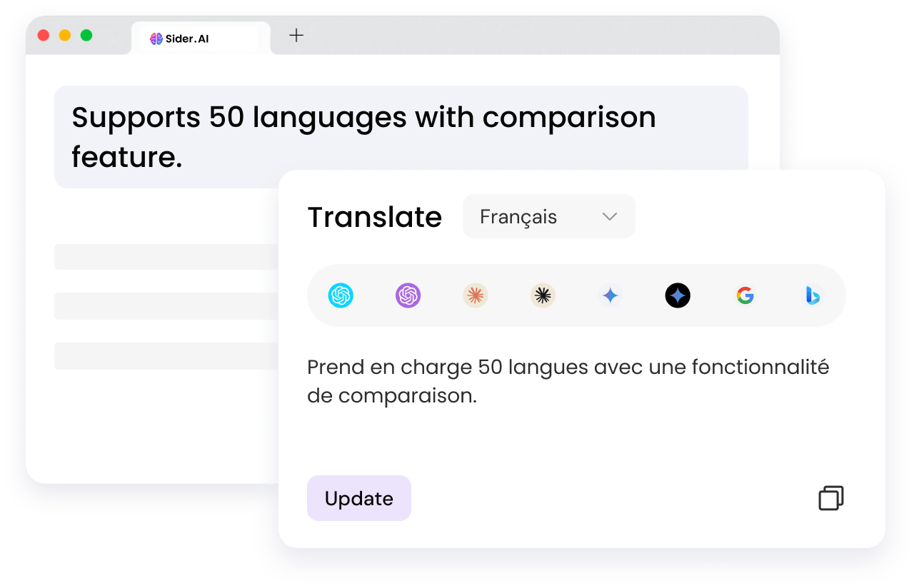
Task: Open the Français language dropdown
Action: pos(549,216)
